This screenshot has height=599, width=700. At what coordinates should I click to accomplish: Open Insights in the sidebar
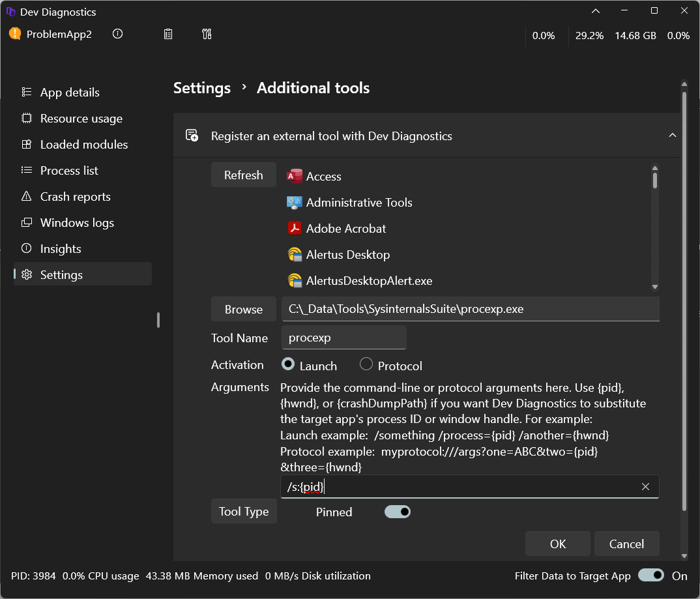pyautogui.click(x=83, y=248)
